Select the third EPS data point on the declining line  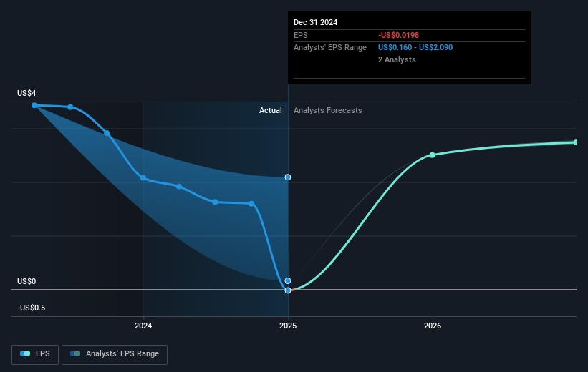pos(107,133)
